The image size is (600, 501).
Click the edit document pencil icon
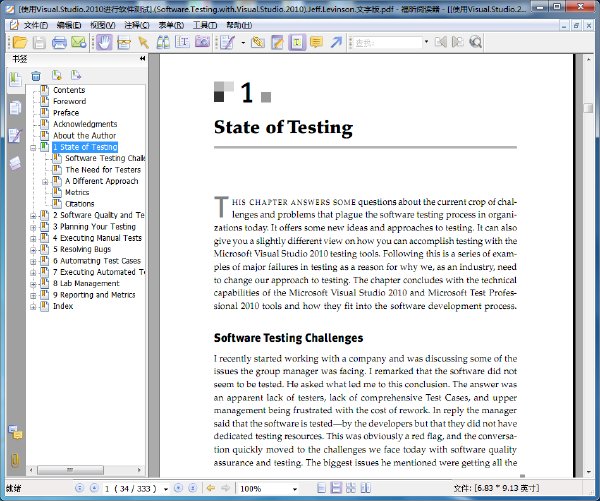(227, 42)
